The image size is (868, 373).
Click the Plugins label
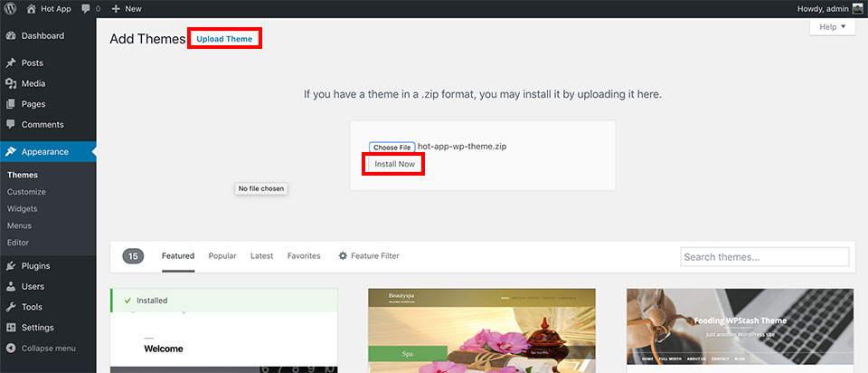tap(35, 266)
